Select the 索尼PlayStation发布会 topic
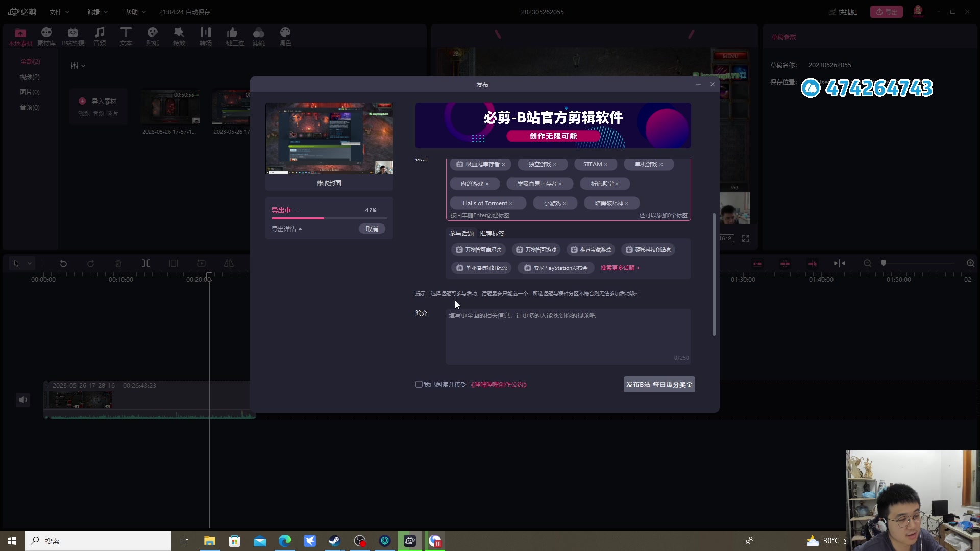The width and height of the screenshot is (980, 551). click(556, 268)
